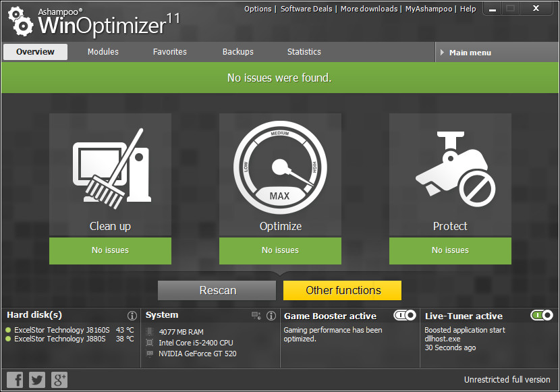Open the Favorites tab
Viewport: 560px width, 392px height.
point(170,52)
